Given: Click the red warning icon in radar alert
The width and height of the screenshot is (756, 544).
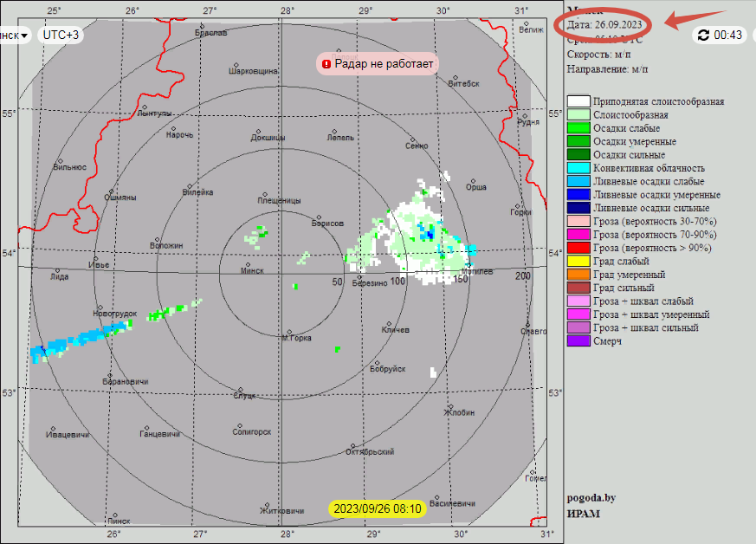Looking at the screenshot, I should coord(326,63).
